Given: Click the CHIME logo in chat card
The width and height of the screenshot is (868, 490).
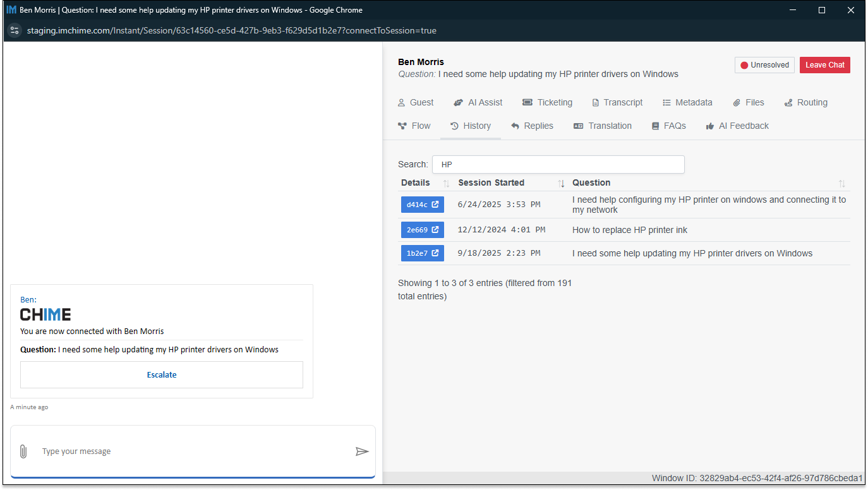Looking at the screenshot, I should 45,314.
